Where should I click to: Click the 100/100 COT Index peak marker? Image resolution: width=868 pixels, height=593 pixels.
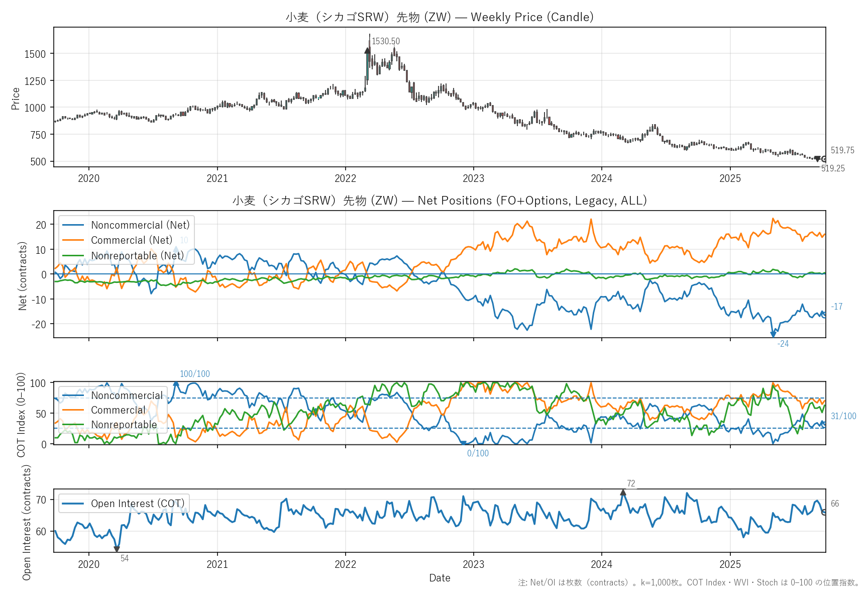tap(176, 383)
